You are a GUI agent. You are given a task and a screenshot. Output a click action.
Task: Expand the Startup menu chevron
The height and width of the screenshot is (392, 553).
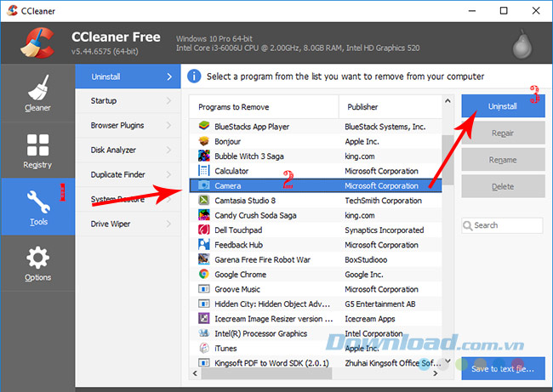168,101
